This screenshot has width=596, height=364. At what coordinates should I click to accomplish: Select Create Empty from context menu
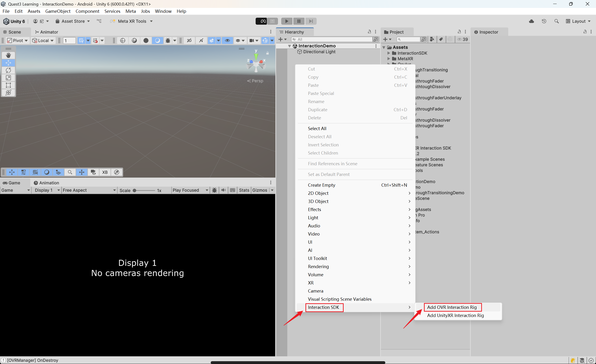(355, 185)
